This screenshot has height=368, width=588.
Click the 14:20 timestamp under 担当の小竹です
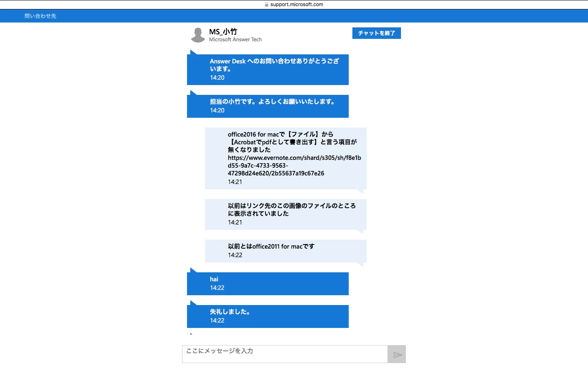(217, 110)
